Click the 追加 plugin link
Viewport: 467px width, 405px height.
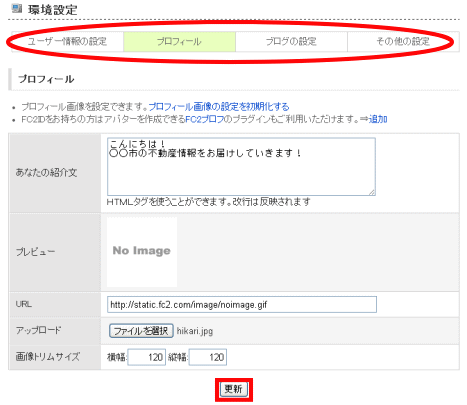pyautogui.click(x=378, y=119)
